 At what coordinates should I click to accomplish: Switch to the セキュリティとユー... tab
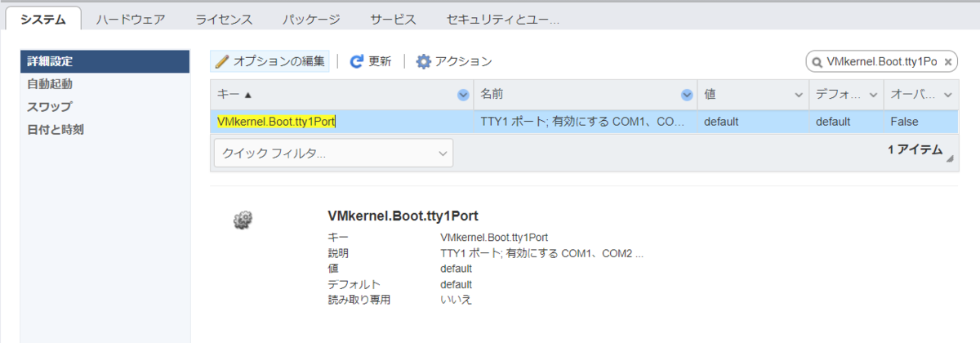tap(503, 19)
